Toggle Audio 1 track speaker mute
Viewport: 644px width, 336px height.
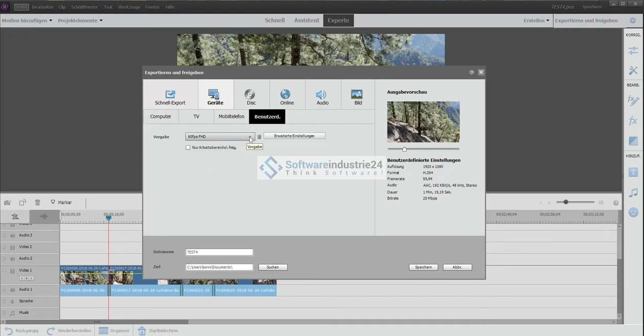[13, 290]
